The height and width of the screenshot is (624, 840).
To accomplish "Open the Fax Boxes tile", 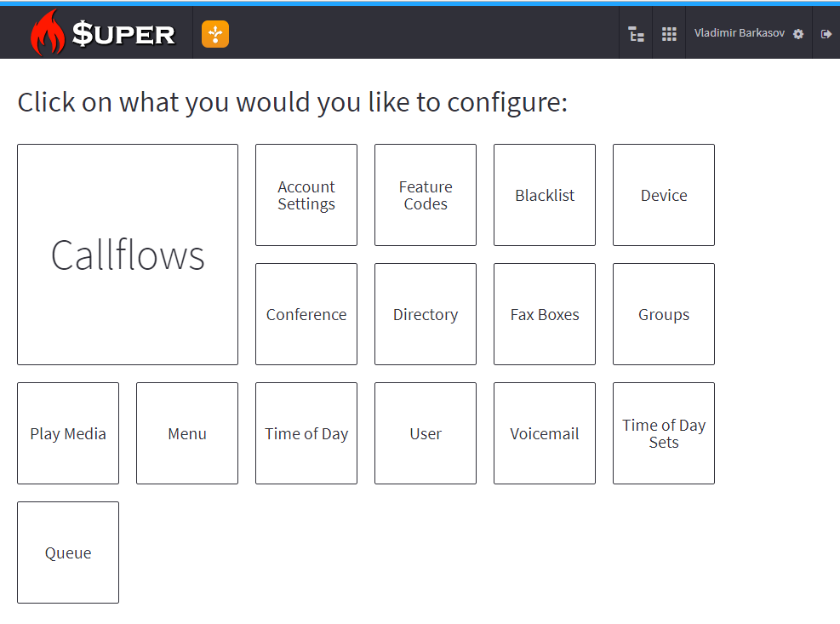I will 545,314.
